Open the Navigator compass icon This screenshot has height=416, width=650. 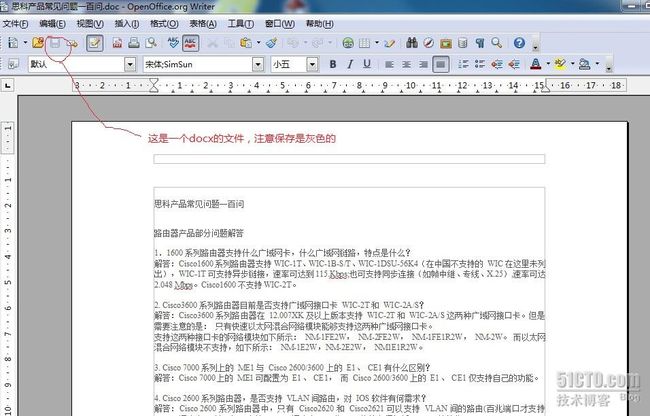[x=429, y=43]
